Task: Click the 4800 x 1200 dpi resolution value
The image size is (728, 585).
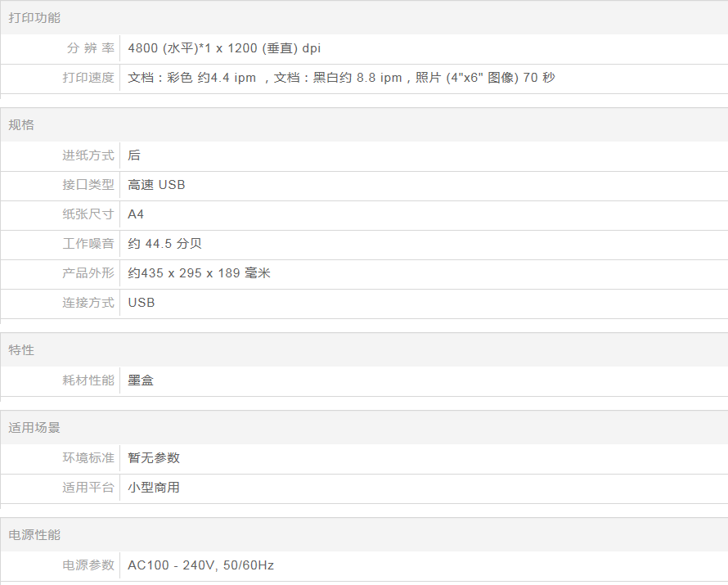Action: coord(224,48)
